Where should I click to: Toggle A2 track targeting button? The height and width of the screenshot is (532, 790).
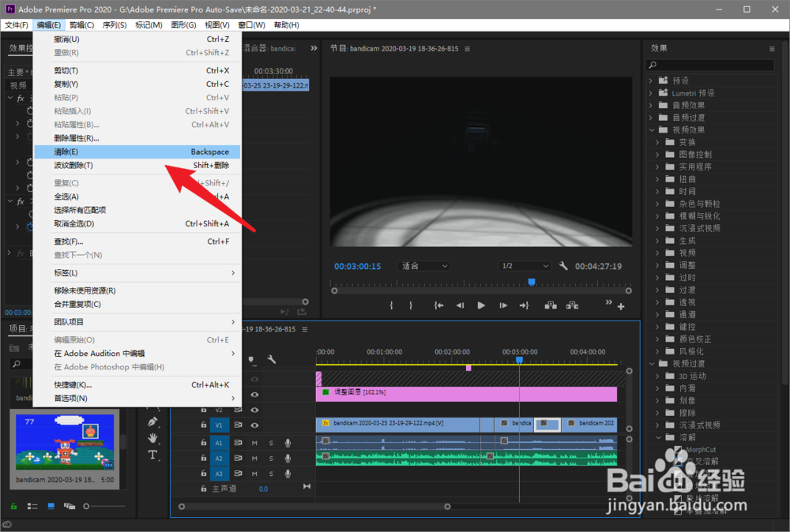219,458
